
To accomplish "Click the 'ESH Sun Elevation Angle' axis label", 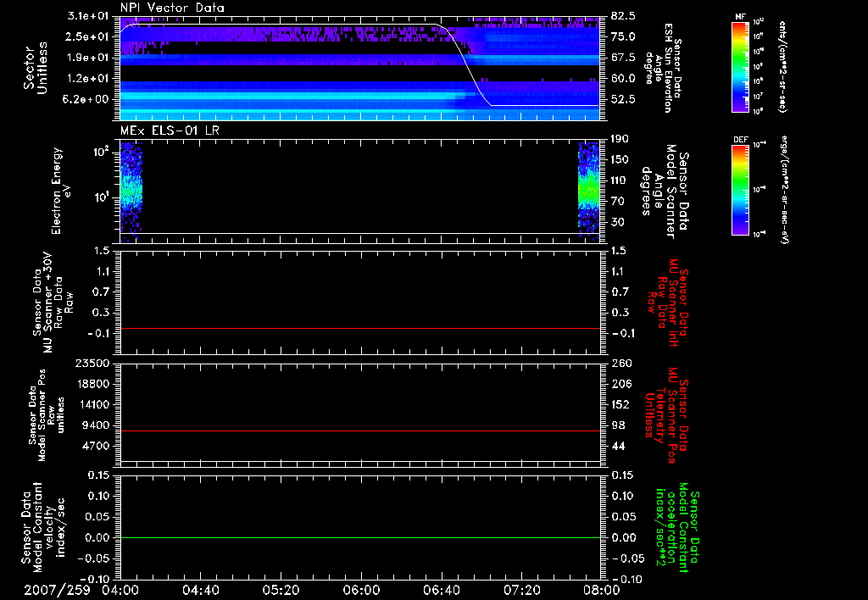I will pos(663,68).
